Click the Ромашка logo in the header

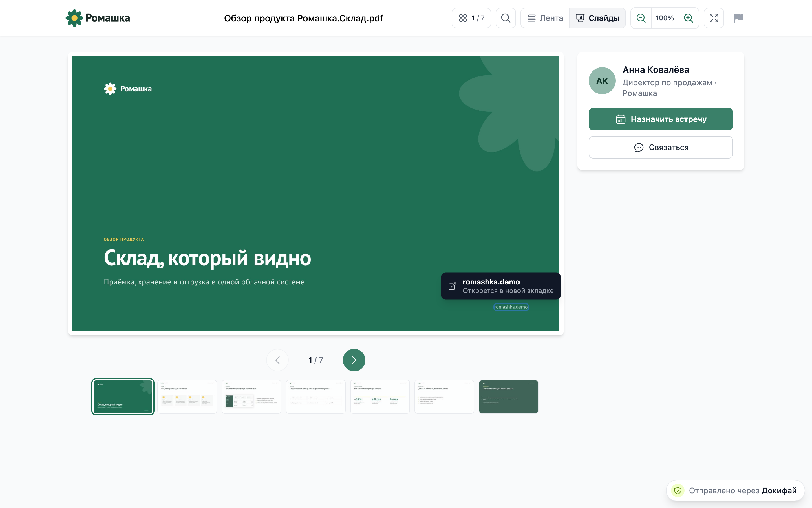98,18
